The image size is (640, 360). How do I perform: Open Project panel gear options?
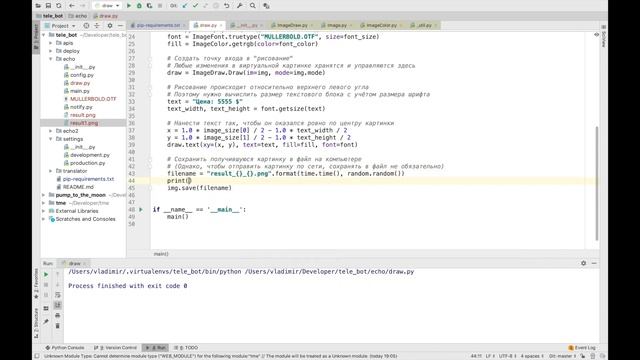(110, 26)
